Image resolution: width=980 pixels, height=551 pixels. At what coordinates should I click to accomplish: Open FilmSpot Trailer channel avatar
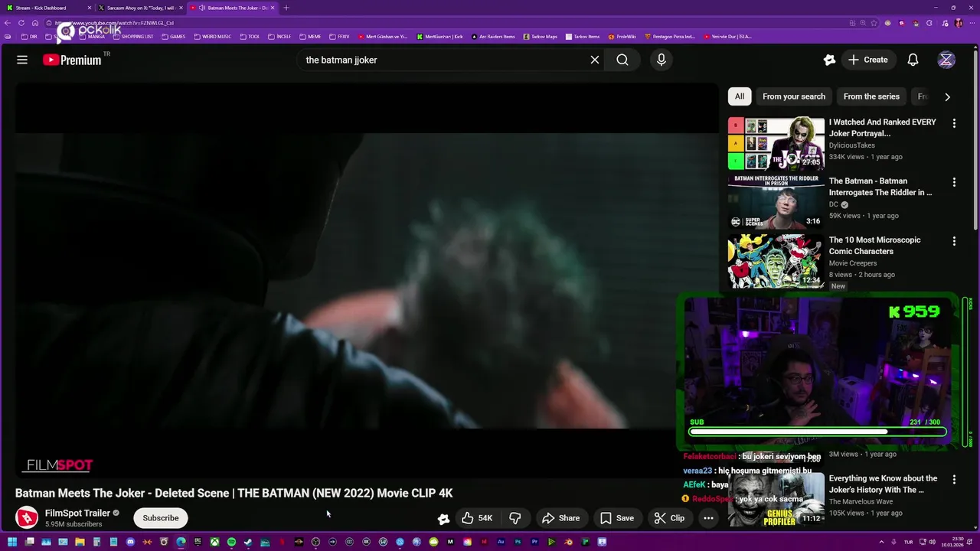click(27, 518)
